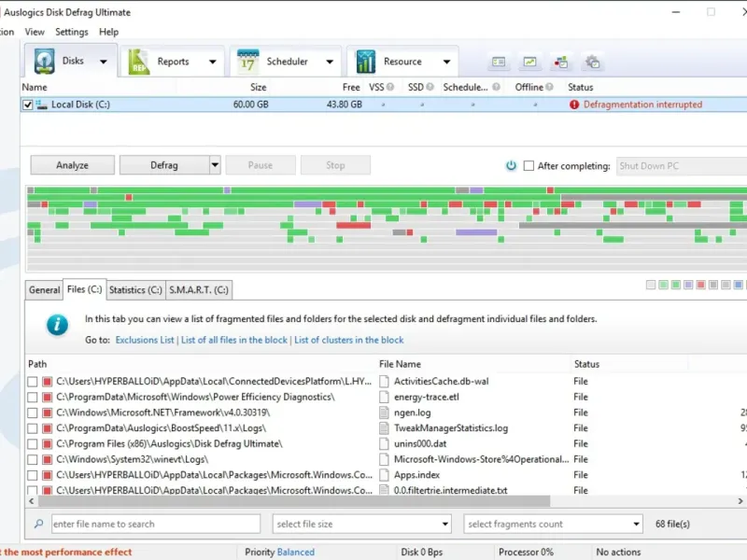This screenshot has width=747, height=560.
Task: Click the unins000.dat file icon
Action: point(384,444)
